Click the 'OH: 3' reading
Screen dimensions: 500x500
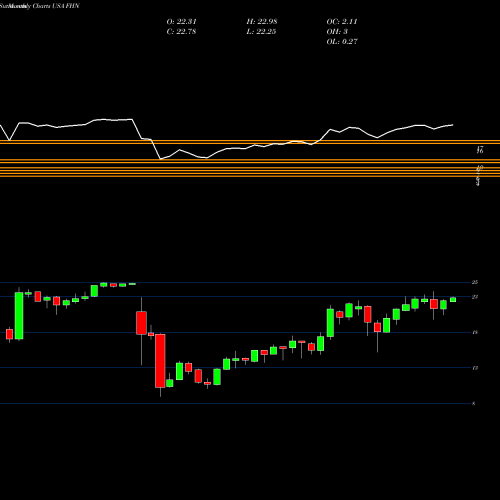(x=337, y=32)
